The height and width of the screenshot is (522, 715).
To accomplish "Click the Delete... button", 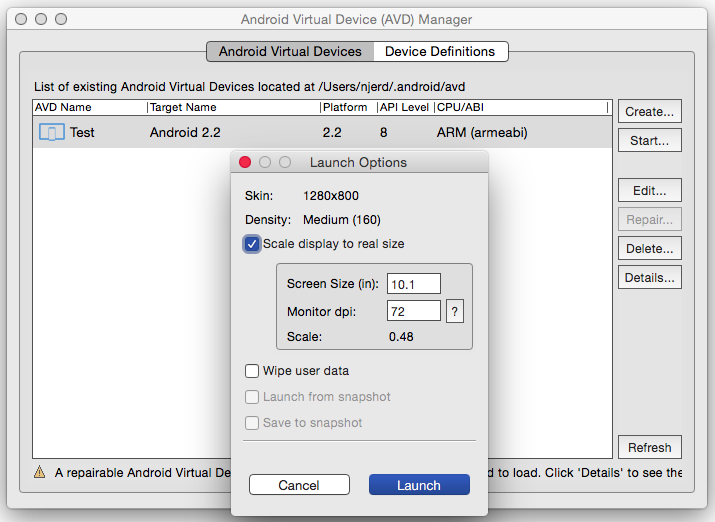I will pyautogui.click(x=650, y=248).
